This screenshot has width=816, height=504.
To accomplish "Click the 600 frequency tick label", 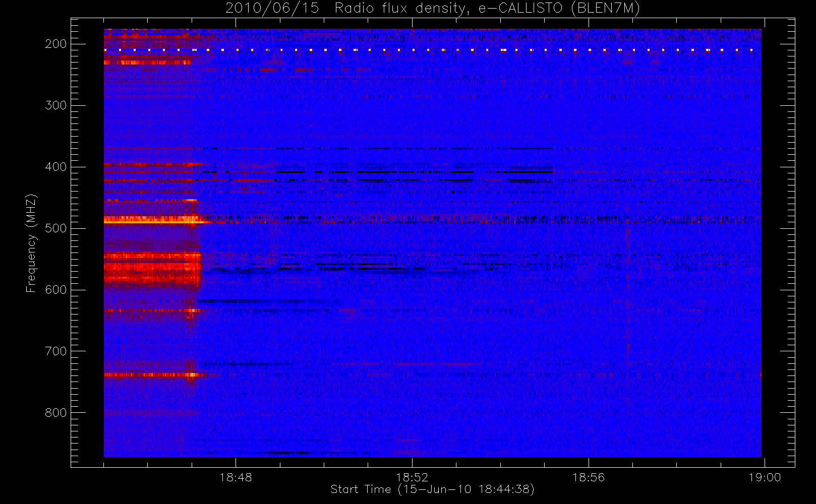I will 55,290.
